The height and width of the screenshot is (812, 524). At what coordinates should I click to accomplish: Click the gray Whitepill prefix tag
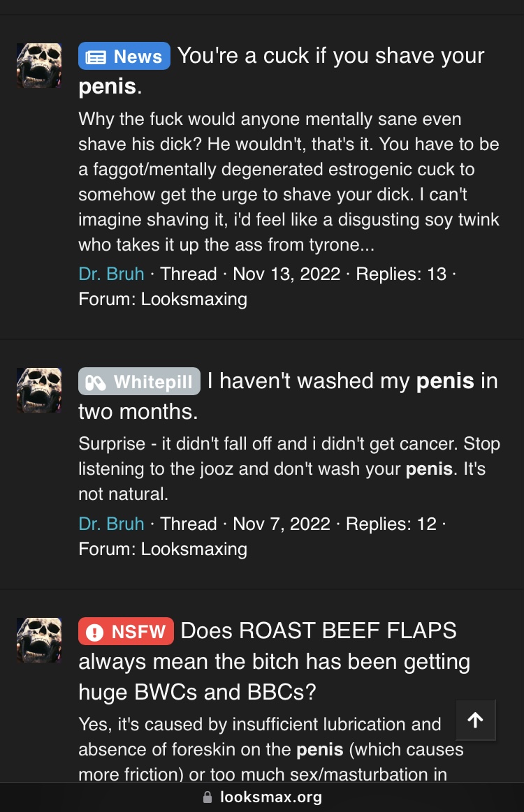pos(140,382)
